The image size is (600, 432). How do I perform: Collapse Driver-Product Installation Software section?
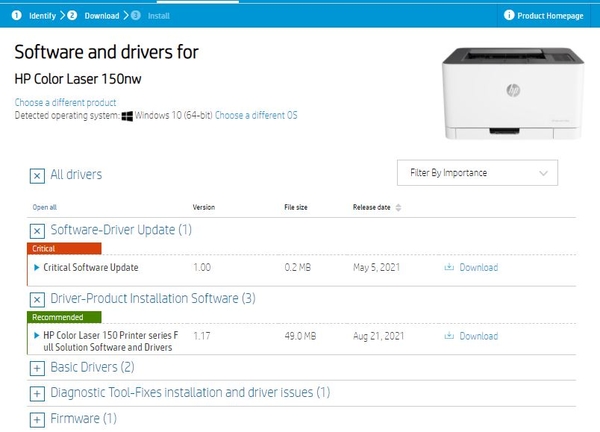click(x=37, y=300)
